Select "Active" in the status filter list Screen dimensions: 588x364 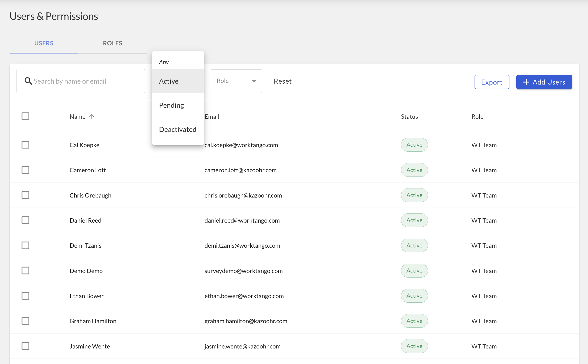pos(168,81)
